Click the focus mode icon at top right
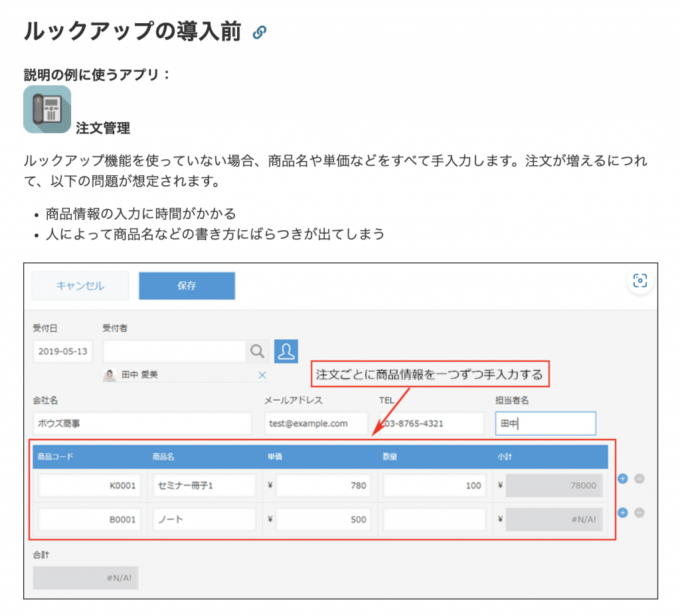 [639, 281]
